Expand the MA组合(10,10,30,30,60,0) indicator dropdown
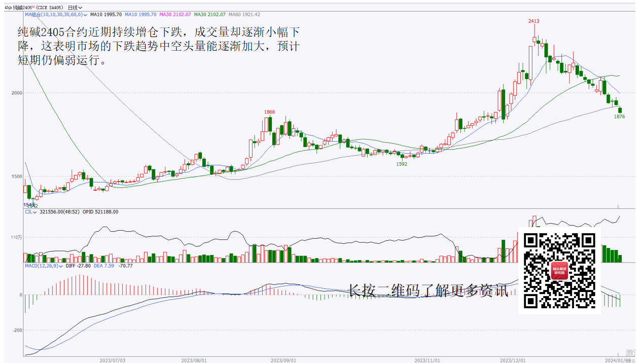 85,15
